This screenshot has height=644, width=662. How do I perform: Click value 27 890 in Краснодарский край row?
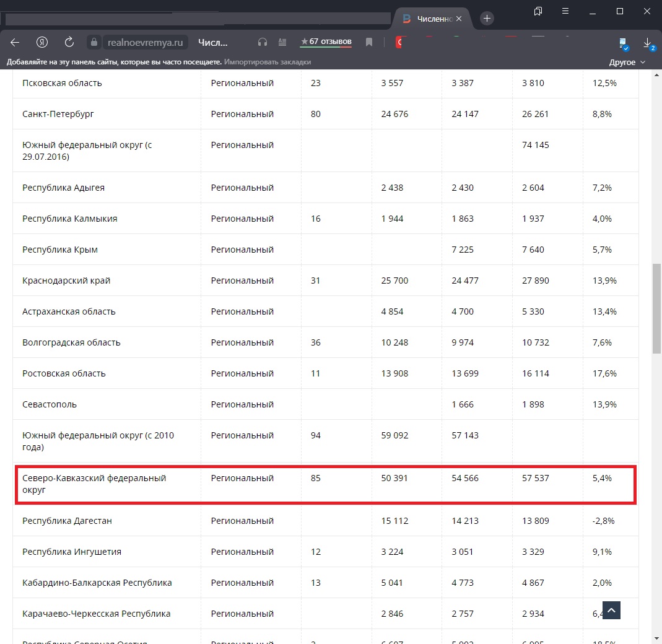(x=535, y=281)
